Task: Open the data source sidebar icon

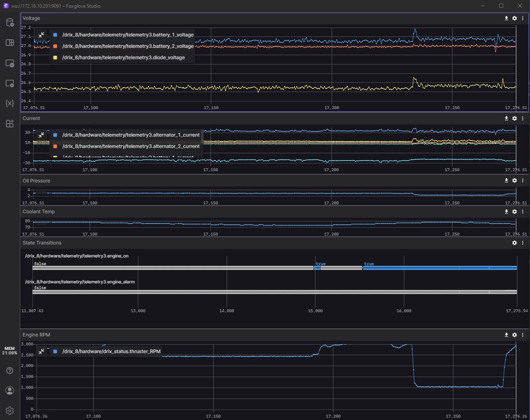Action: 10,23
